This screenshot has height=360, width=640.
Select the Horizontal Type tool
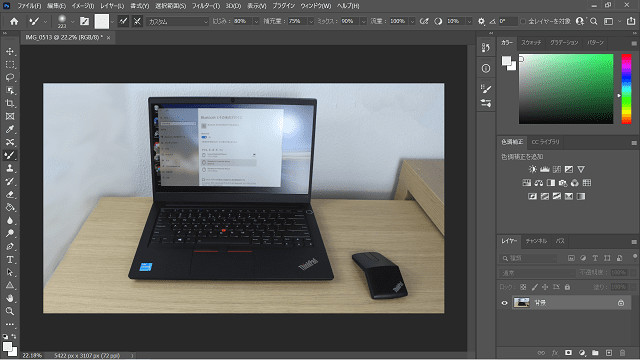click(10, 260)
